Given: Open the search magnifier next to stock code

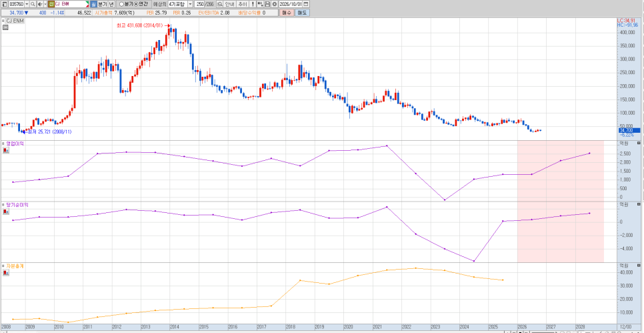Looking at the screenshot, I should click(x=33, y=4).
